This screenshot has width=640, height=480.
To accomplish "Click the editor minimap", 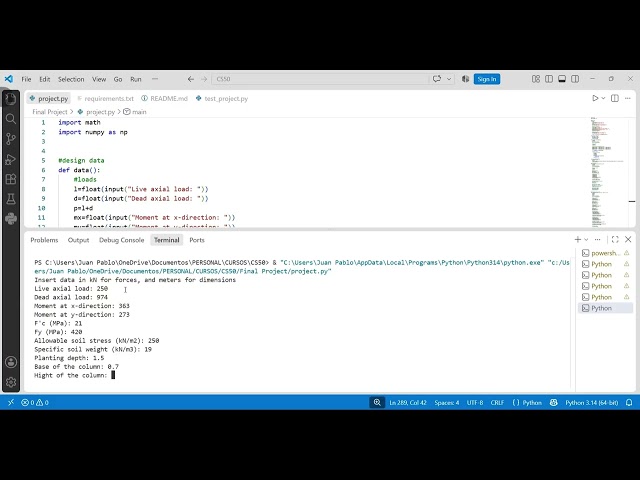I will pyautogui.click(x=608, y=172).
